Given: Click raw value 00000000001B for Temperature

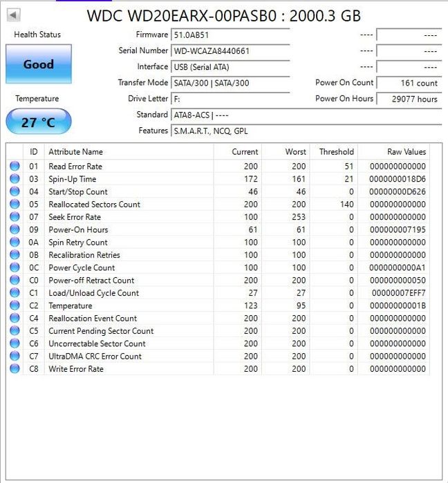Looking at the screenshot, I should click(x=398, y=305).
